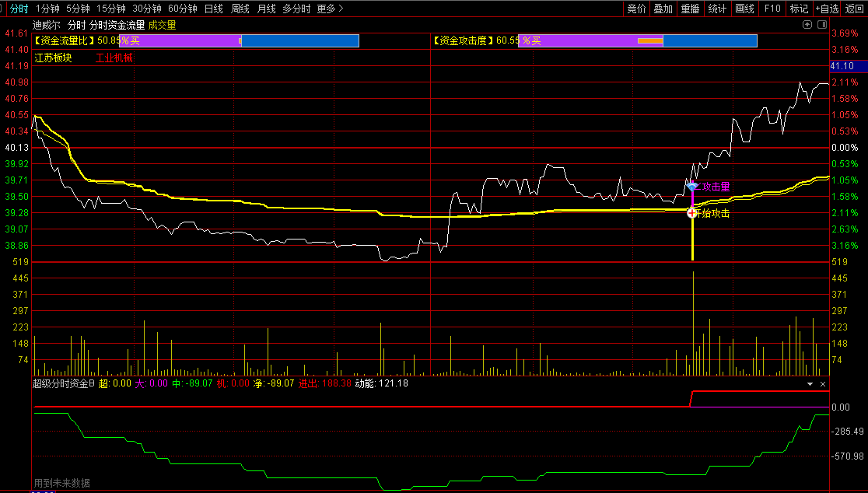Open the 日线 daily chart tab
Image resolution: width=868 pixels, height=493 pixels.
pyautogui.click(x=214, y=9)
